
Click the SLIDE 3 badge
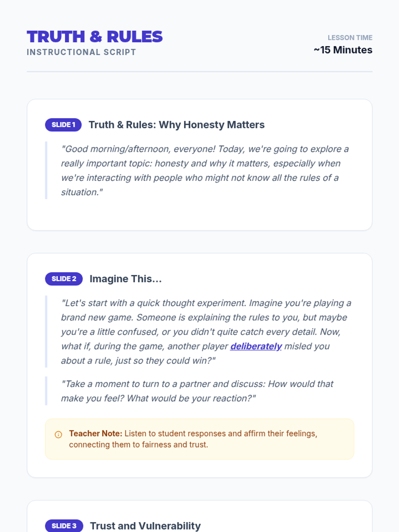[64, 526]
